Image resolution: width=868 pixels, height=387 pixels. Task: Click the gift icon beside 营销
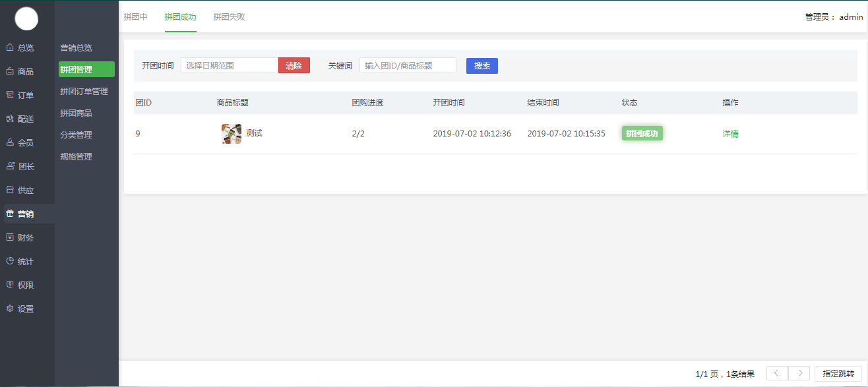[x=10, y=214]
